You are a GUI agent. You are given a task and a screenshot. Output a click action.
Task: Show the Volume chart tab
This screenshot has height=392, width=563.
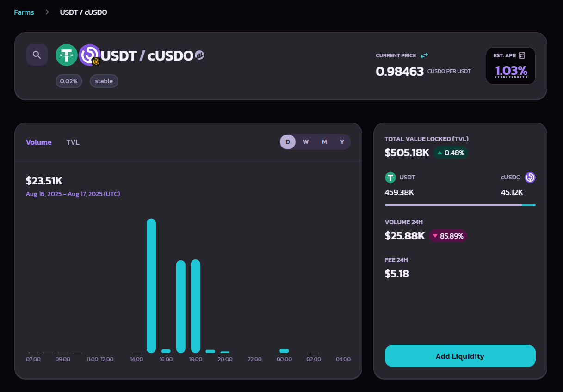click(39, 142)
